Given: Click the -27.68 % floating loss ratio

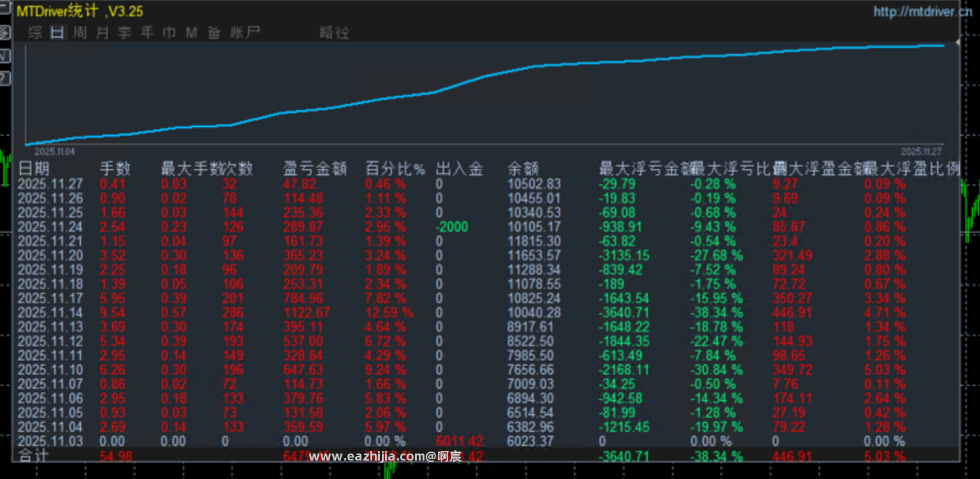Looking at the screenshot, I should [717, 255].
